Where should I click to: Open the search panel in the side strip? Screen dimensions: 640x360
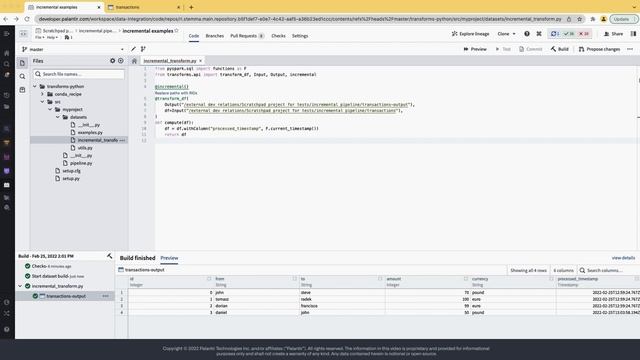point(22,76)
